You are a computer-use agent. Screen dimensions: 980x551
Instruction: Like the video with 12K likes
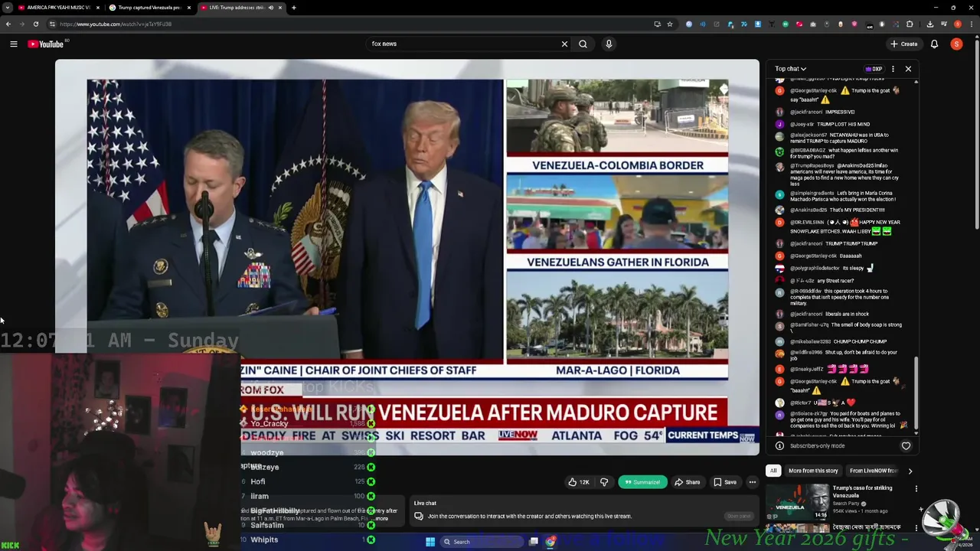click(579, 482)
